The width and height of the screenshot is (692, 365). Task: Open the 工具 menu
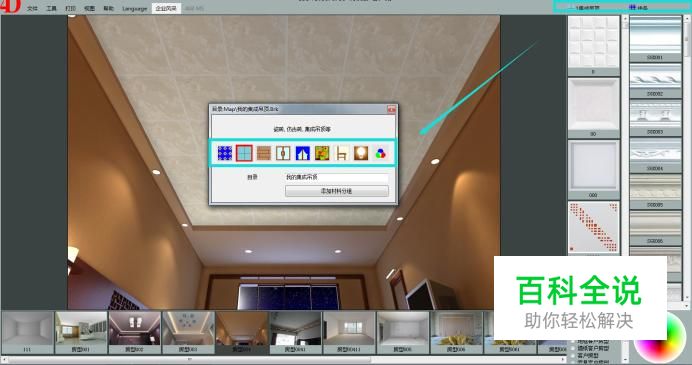(x=51, y=8)
